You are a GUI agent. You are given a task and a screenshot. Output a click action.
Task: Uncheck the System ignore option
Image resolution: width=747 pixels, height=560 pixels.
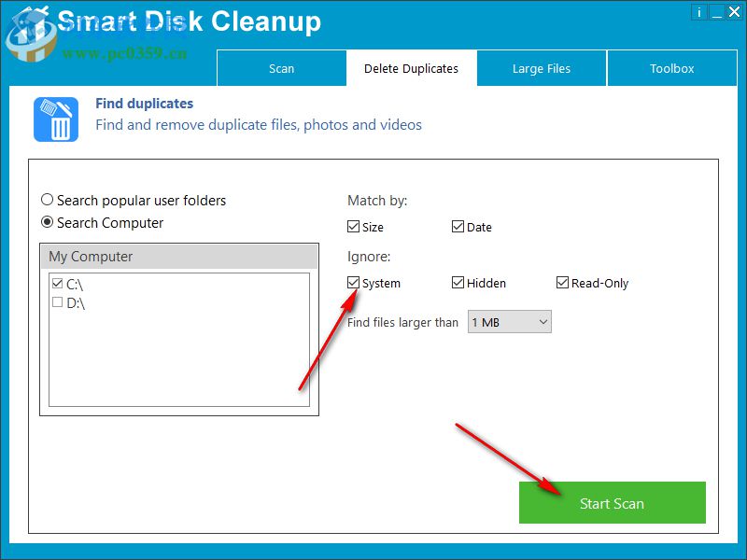[x=353, y=283]
